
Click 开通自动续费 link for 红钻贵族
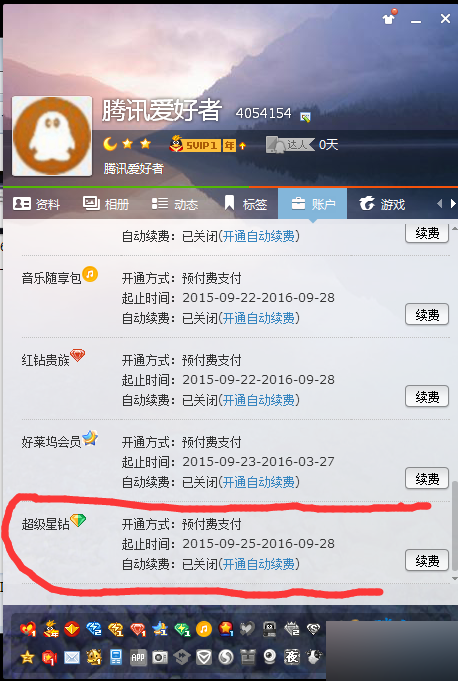259,400
